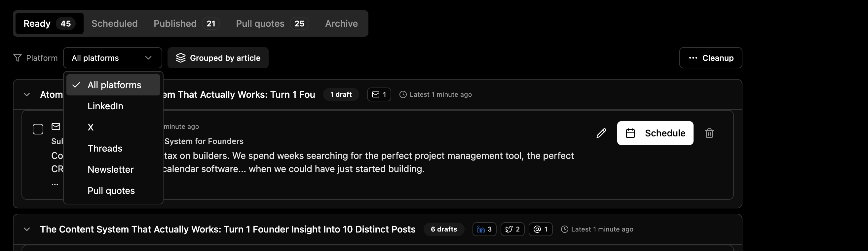Screen dimensions: 868x251
Task: Click the LinkedIn badge showing 3
Action: (484, 230)
